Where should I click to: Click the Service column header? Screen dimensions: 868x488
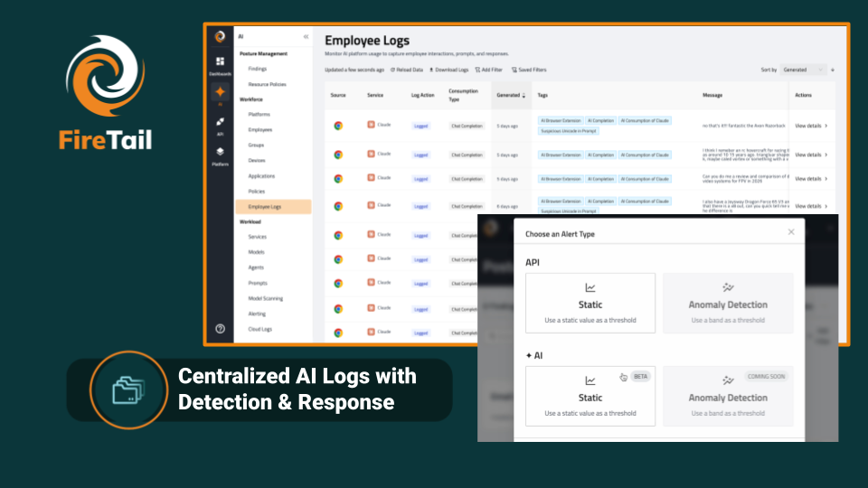click(x=375, y=95)
